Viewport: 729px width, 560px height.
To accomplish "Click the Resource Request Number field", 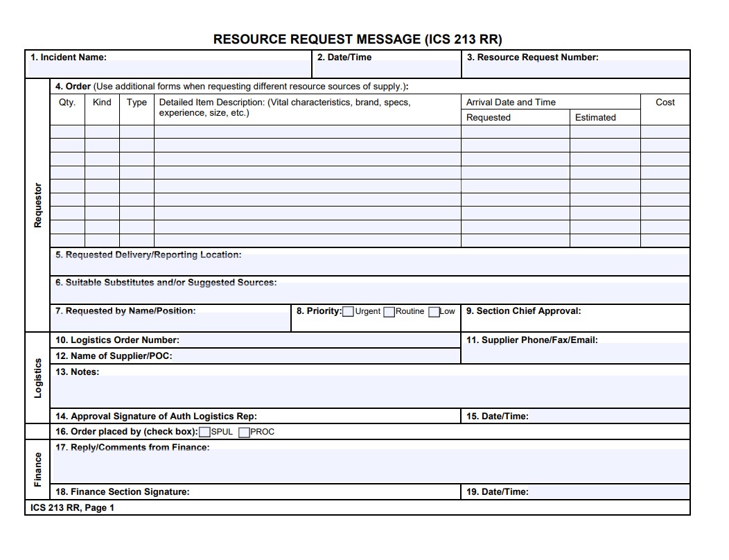I will (575, 70).
